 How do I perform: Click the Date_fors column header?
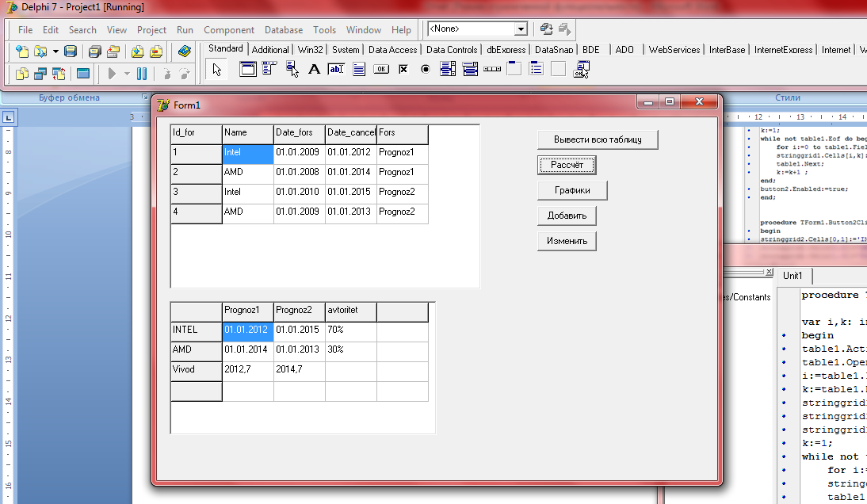(299, 134)
